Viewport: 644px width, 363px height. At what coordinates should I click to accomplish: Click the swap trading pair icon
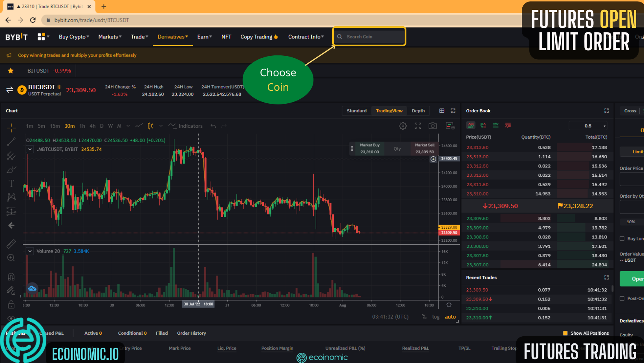click(10, 90)
